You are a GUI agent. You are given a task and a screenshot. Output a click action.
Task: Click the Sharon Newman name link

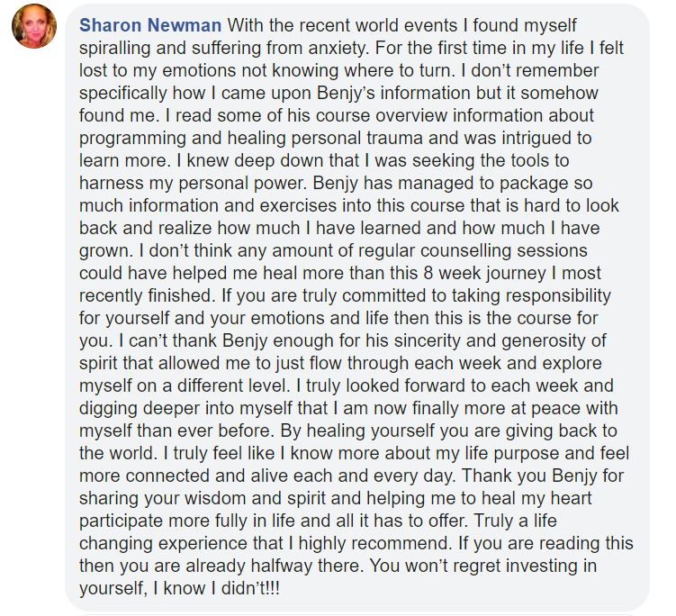click(150, 25)
